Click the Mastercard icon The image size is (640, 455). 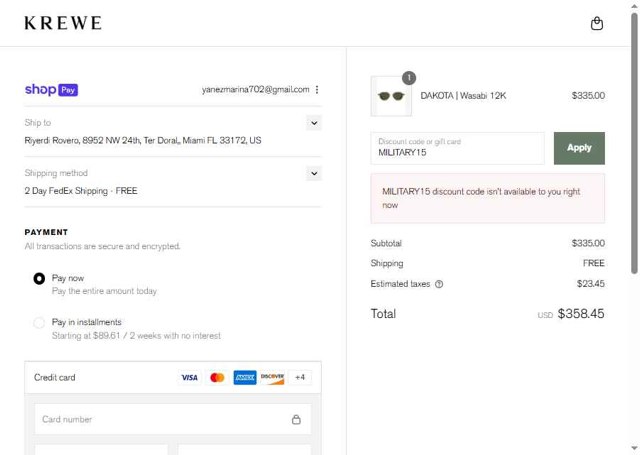pyautogui.click(x=217, y=377)
